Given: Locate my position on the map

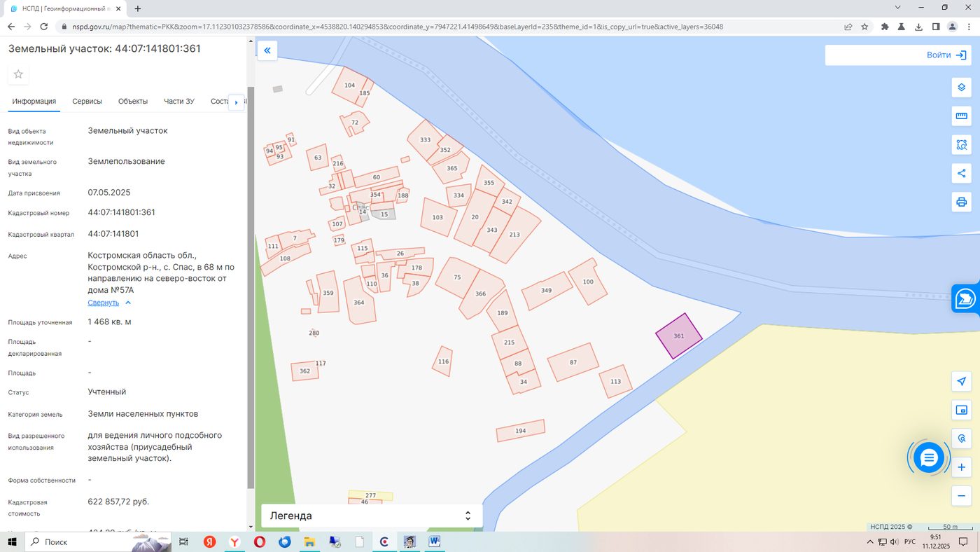Looking at the screenshot, I should coord(962,382).
